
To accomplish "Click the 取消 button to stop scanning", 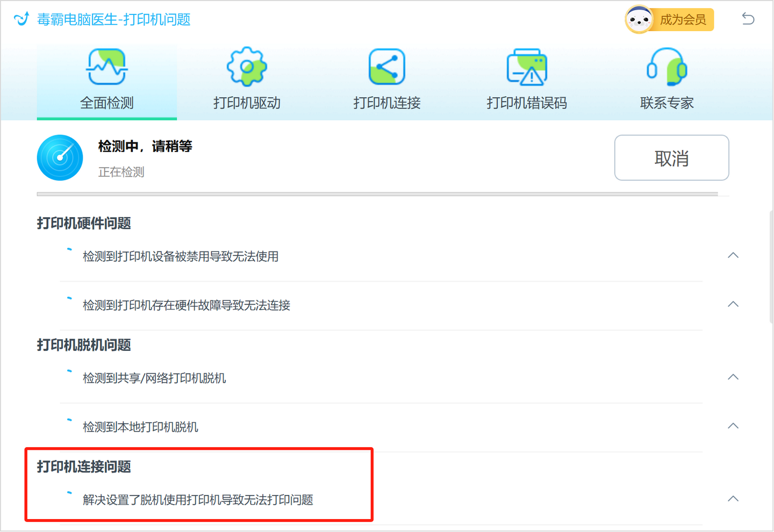I will [671, 157].
